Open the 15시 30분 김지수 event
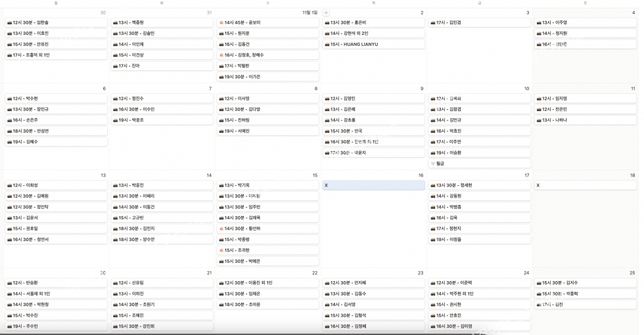The image size is (644, 335). [x=585, y=282]
